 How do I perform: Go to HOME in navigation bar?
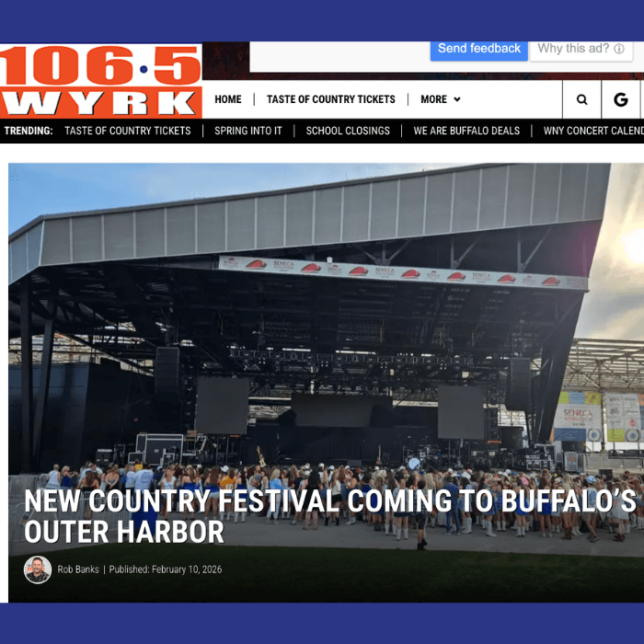point(228,99)
